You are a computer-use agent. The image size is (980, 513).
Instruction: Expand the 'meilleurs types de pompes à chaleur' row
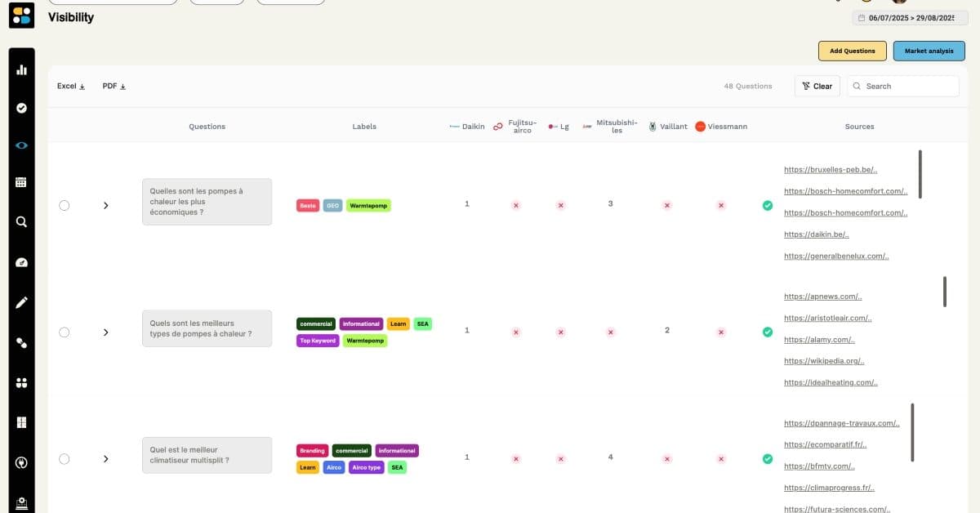click(105, 332)
